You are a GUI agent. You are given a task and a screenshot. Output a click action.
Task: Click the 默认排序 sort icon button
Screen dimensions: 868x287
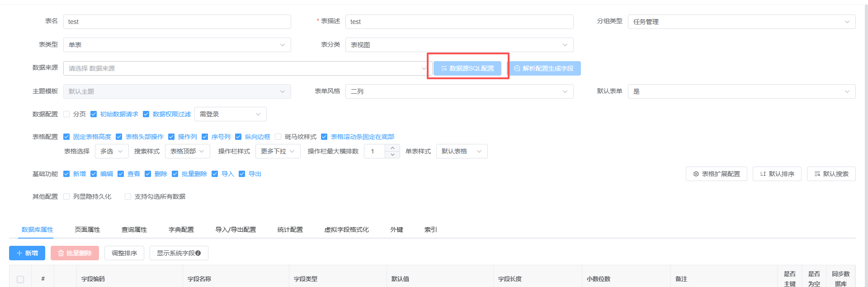pos(763,174)
